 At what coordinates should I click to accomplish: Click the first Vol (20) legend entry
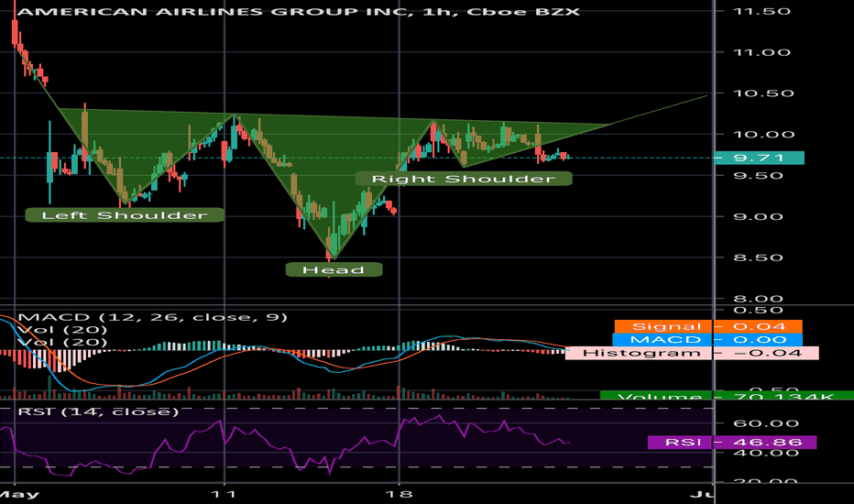(x=62, y=330)
